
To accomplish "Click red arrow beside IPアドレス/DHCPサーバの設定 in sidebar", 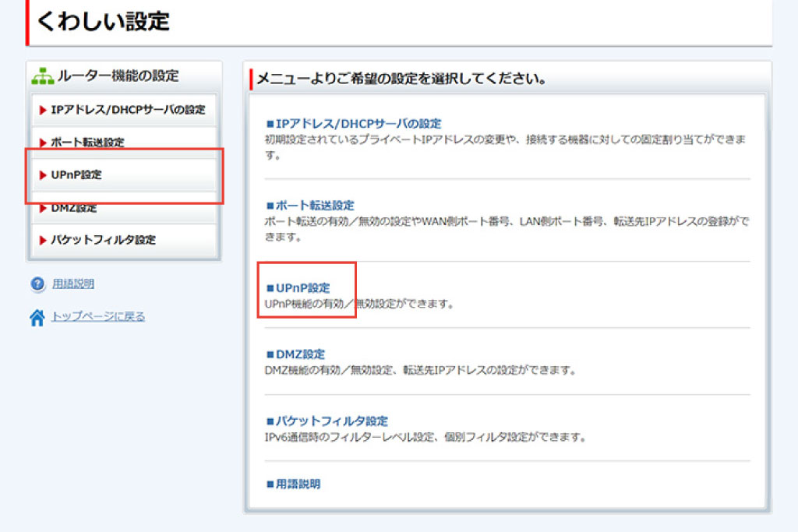I will [x=43, y=110].
